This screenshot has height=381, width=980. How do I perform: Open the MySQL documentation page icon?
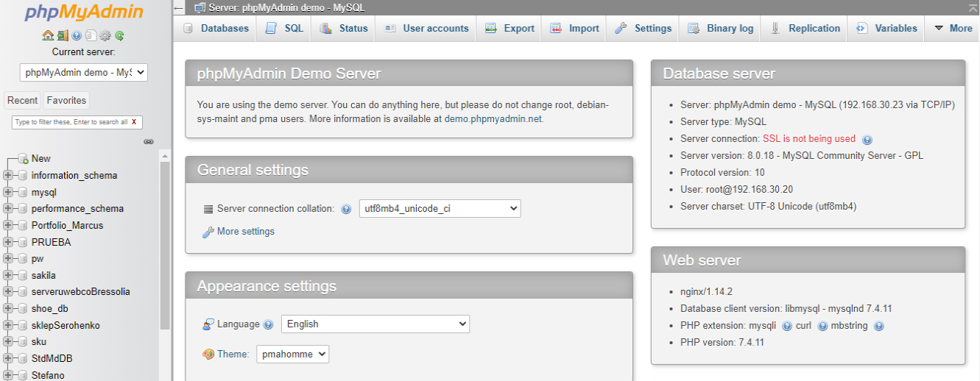click(91, 35)
